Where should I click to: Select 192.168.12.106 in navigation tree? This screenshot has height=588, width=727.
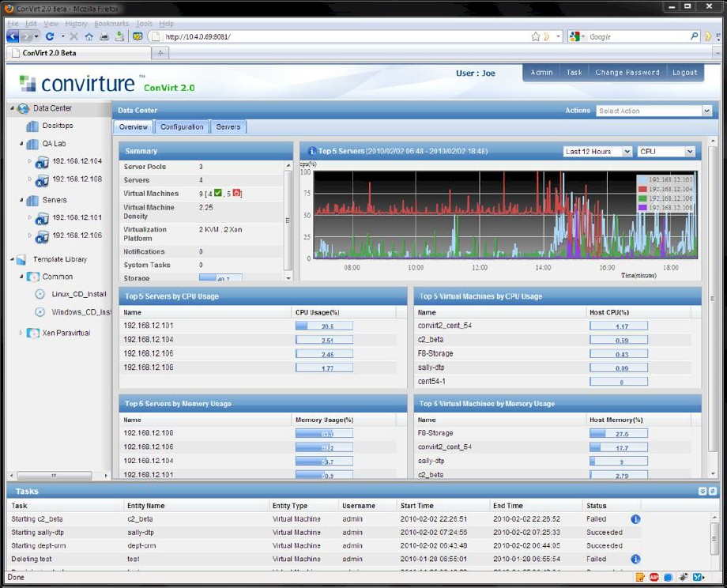pyautogui.click(x=77, y=236)
